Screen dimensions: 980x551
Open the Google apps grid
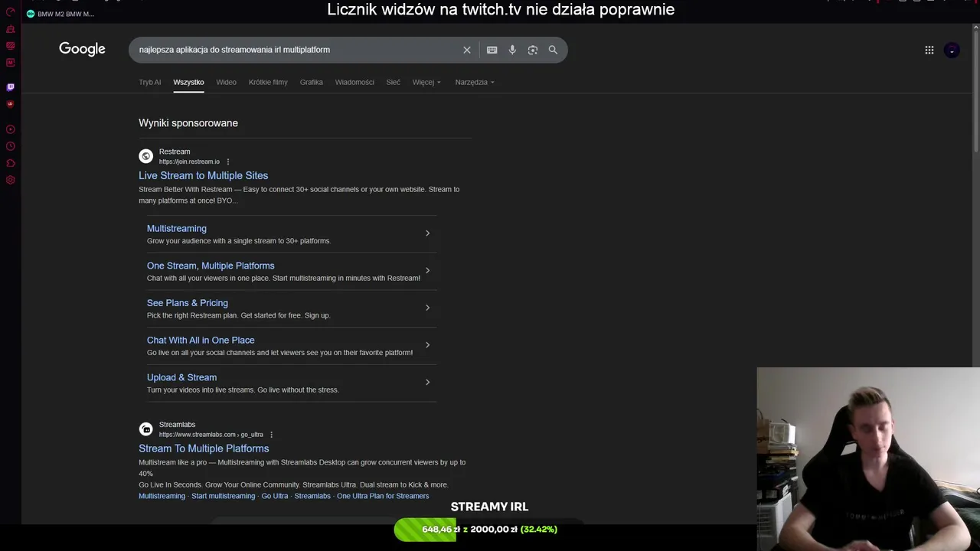point(929,50)
